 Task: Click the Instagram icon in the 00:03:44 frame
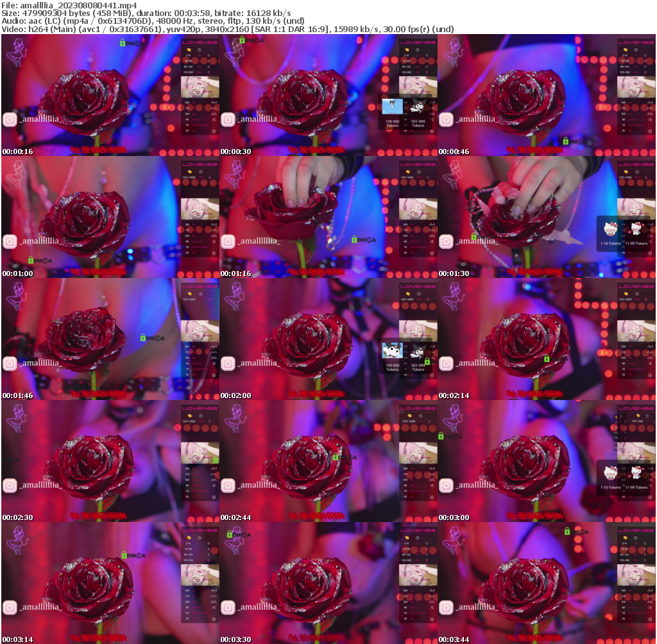tap(446, 607)
